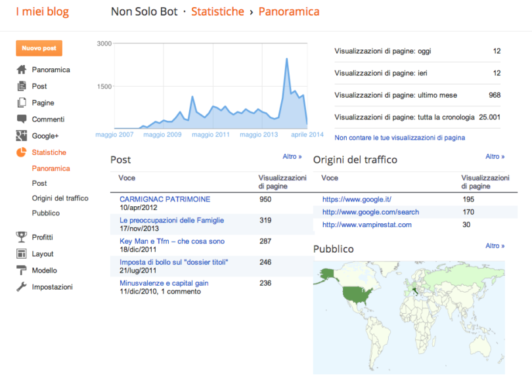Click the Layout grid icon
532x392 pixels.
(x=21, y=253)
